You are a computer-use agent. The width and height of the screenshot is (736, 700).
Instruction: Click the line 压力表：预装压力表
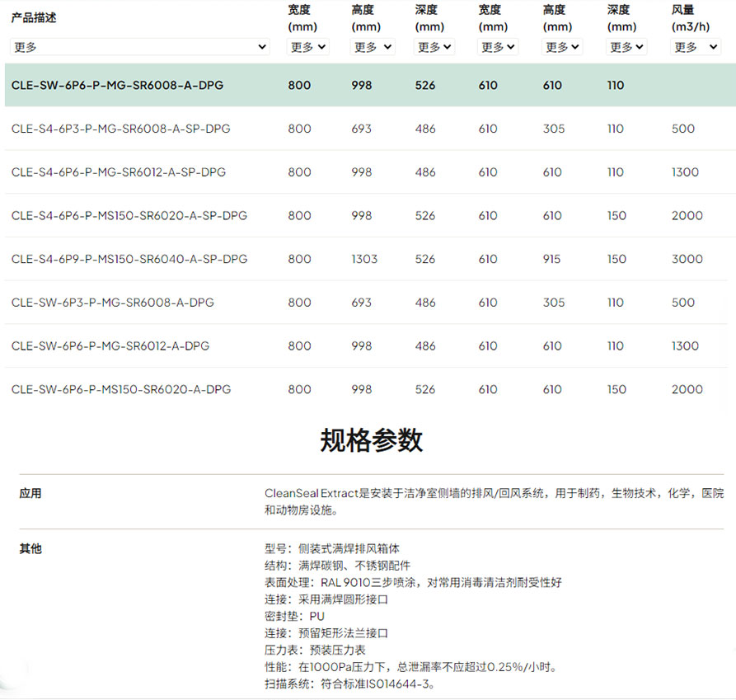coord(316,650)
